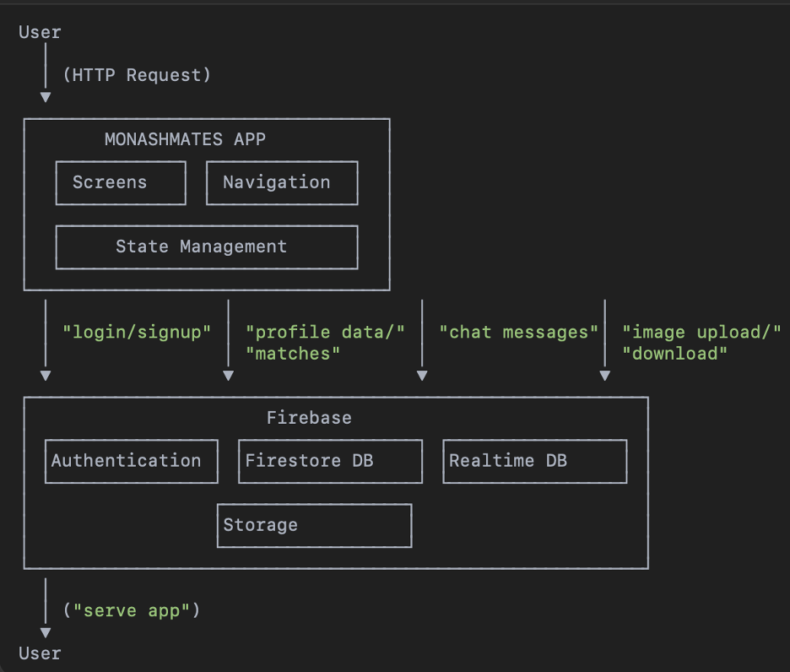Screen dimensions: 790x672
Task: Click the "login/signup" flow label
Action: [x=137, y=332]
